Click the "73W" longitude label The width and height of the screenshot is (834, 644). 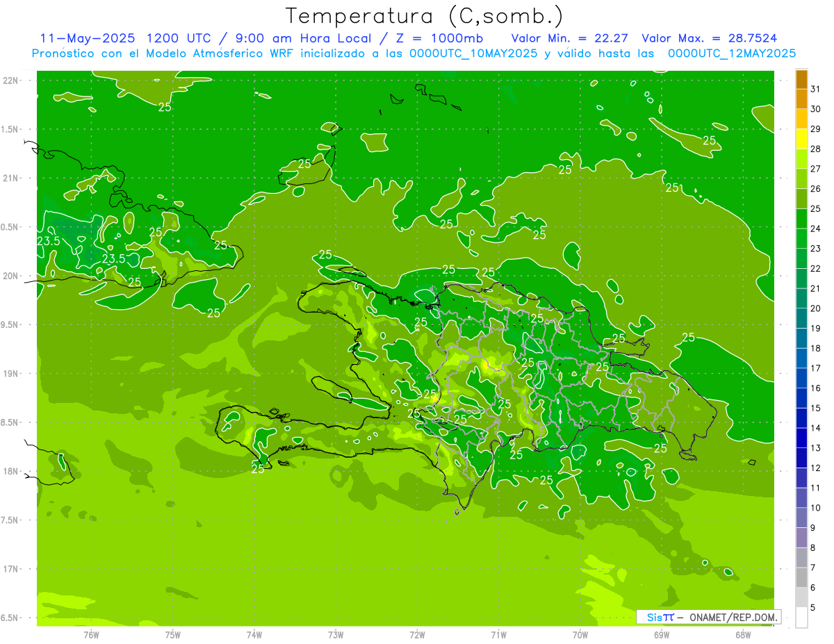(336, 634)
